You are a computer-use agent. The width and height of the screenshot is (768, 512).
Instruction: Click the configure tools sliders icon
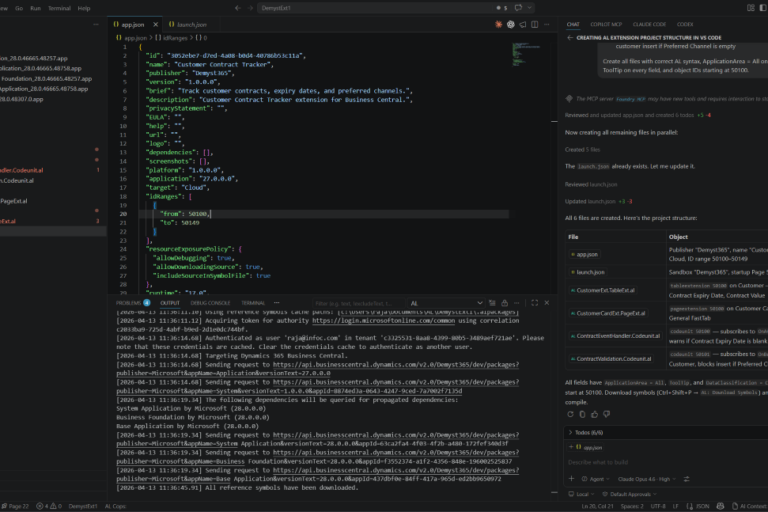coord(686,479)
